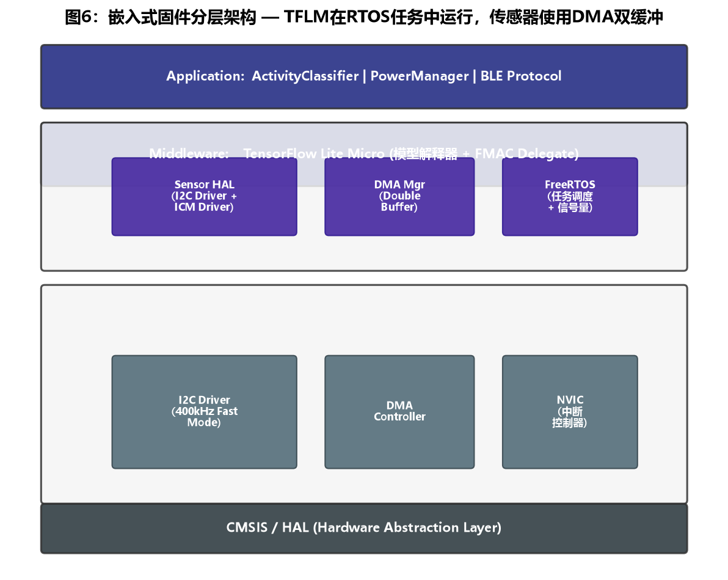Screen dimensions: 728x580
Task: Select the Application layer bar
Action: pos(364,76)
